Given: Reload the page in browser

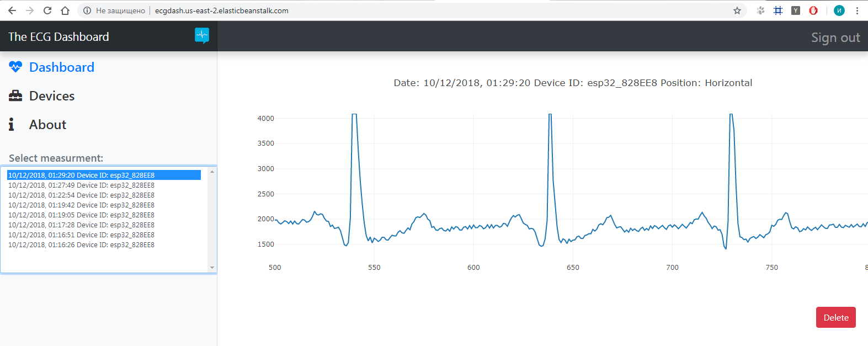Looking at the screenshot, I should tap(47, 10).
